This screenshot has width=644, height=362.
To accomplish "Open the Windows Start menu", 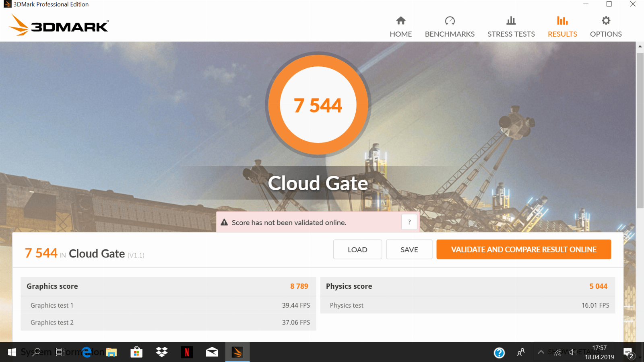I will [x=12, y=352].
